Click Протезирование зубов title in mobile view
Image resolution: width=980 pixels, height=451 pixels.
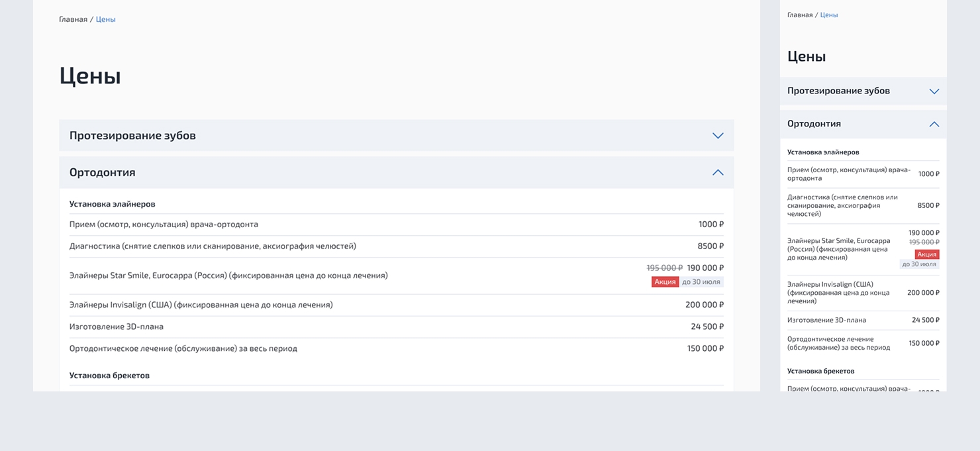click(838, 91)
